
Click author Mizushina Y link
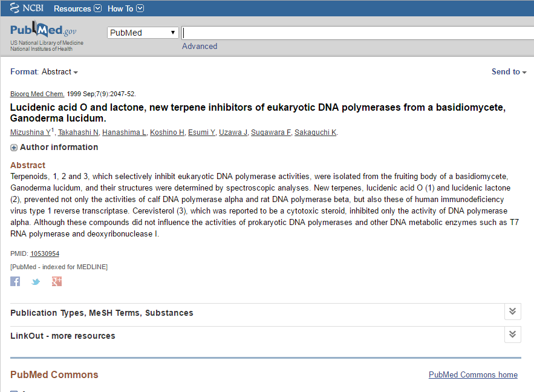point(30,132)
